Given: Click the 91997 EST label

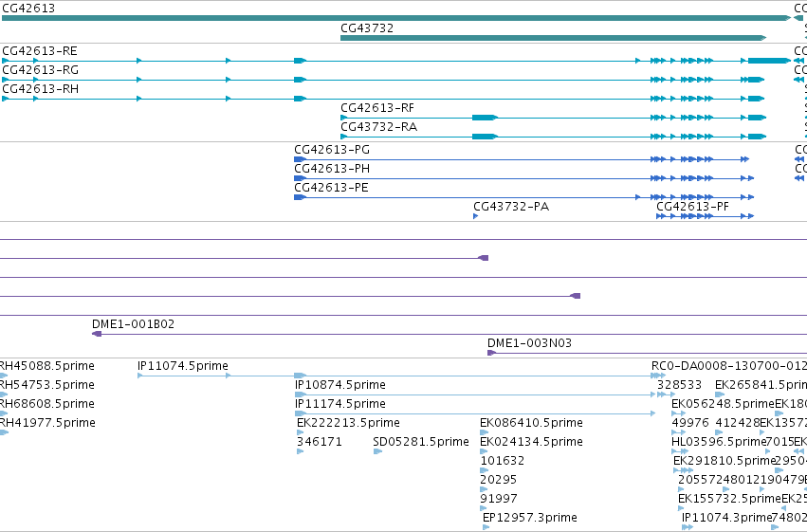Looking at the screenshot, I should tap(498, 499).
